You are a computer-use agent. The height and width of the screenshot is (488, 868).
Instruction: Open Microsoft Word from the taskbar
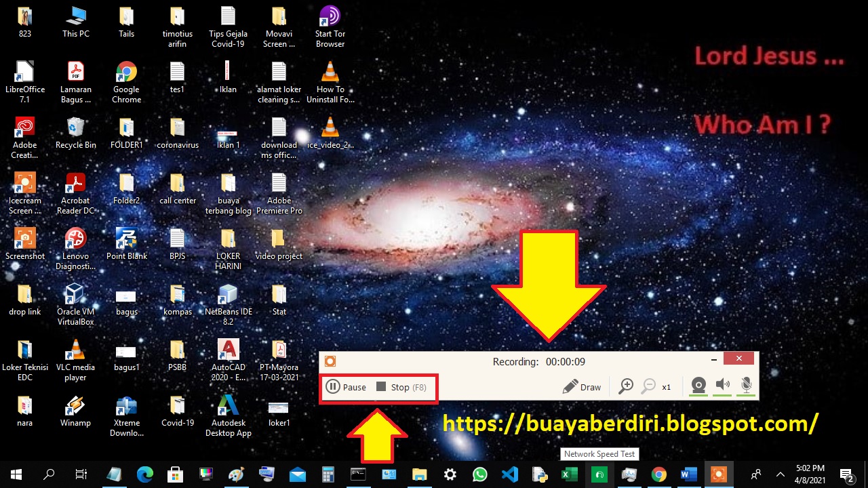[x=688, y=474]
